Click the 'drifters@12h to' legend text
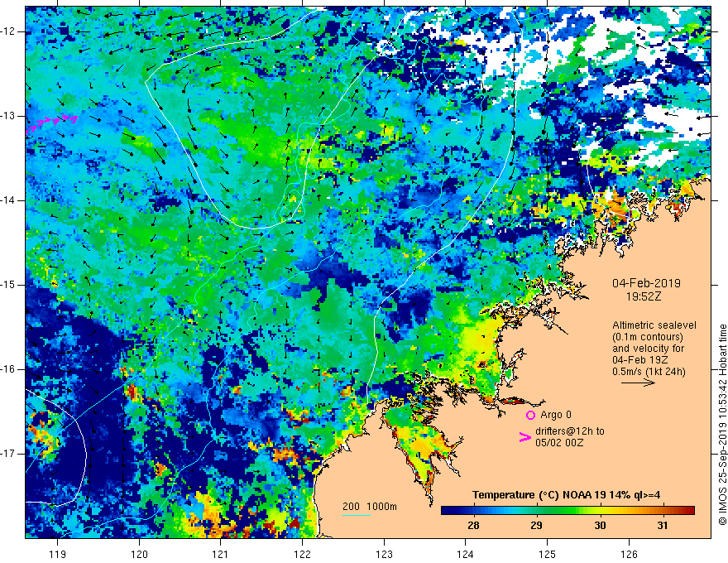This screenshot has height=563, width=728. click(x=570, y=431)
